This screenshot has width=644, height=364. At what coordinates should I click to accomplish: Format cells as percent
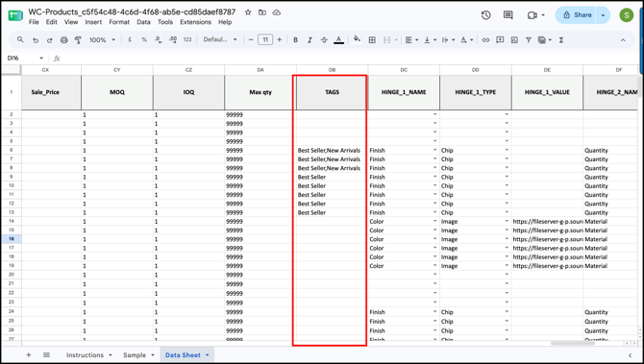(x=144, y=39)
